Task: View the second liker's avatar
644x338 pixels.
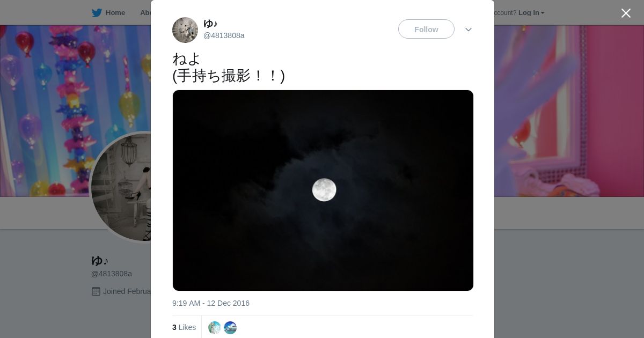Action: [230, 328]
